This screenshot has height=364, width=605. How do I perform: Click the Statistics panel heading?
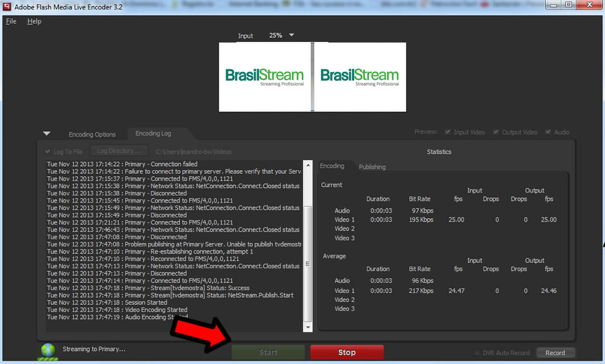click(x=439, y=152)
